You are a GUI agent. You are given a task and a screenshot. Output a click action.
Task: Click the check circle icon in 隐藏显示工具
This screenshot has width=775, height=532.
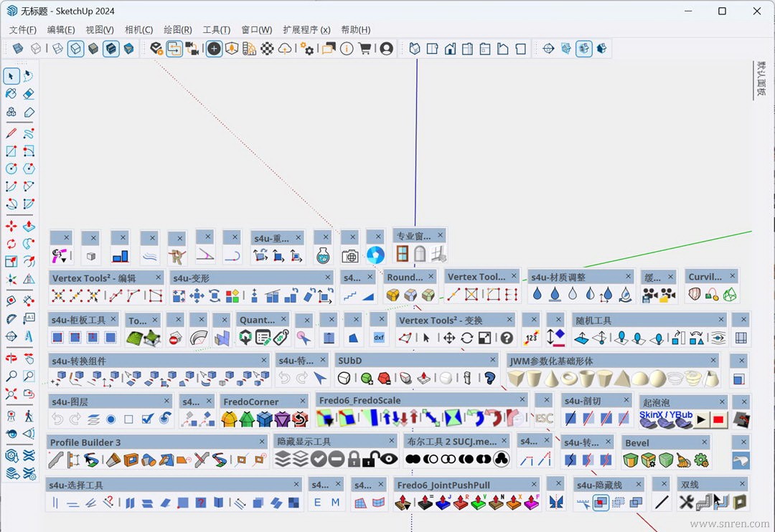[x=319, y=459]
